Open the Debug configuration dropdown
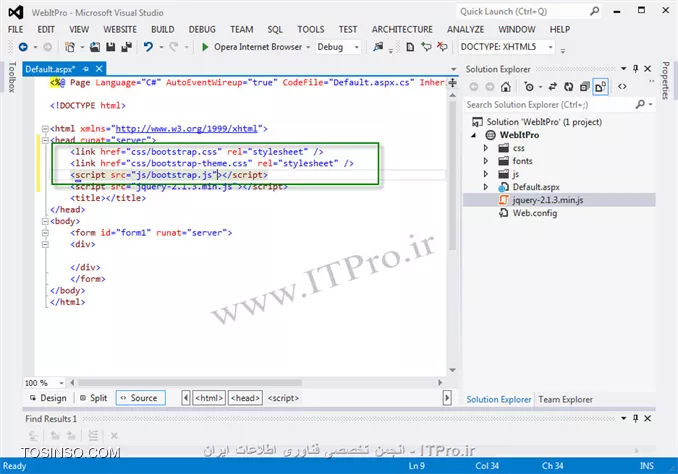This screenshot has width=678, height=474. click(x=357, y=47)
